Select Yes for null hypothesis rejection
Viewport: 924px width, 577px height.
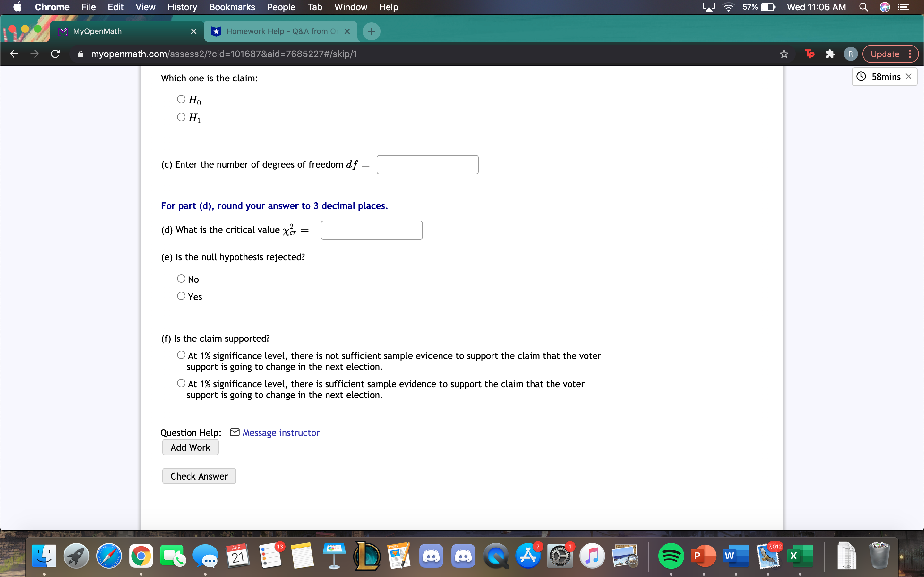pyautogui.click(x=181, y=295)
